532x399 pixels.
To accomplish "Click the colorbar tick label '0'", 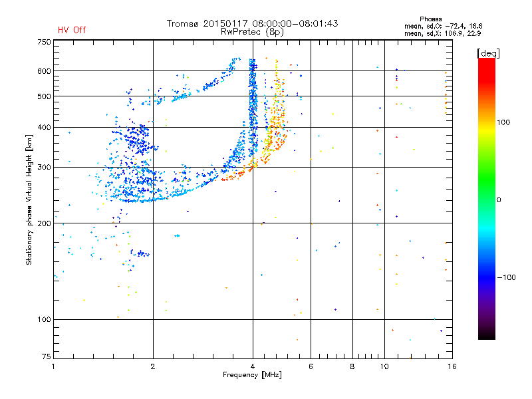I will point(499,200).
